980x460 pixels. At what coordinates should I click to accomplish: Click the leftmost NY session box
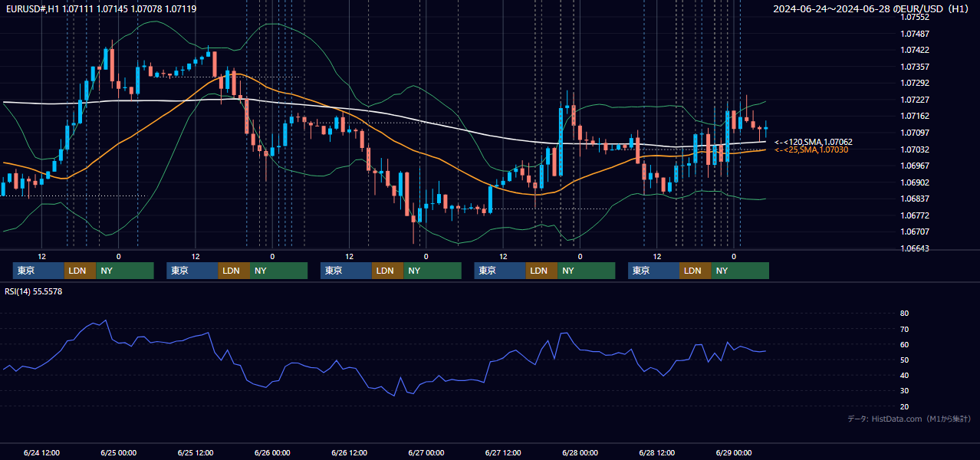point(124,271)
